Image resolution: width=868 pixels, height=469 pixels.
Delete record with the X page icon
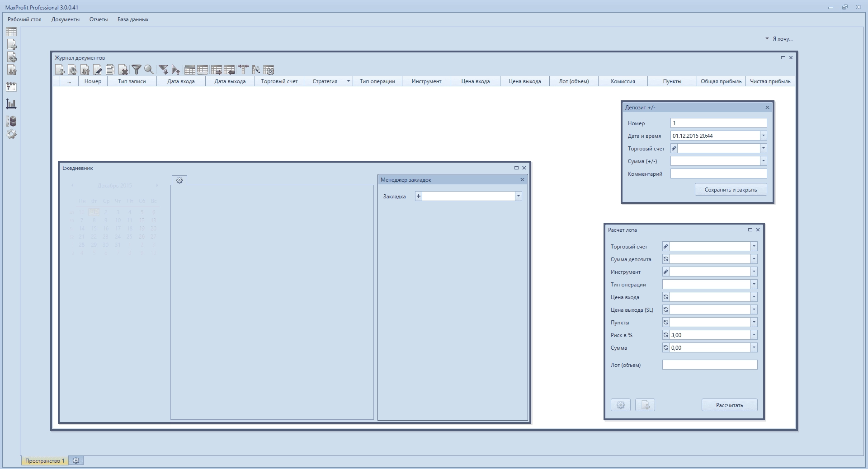(123, 70)
